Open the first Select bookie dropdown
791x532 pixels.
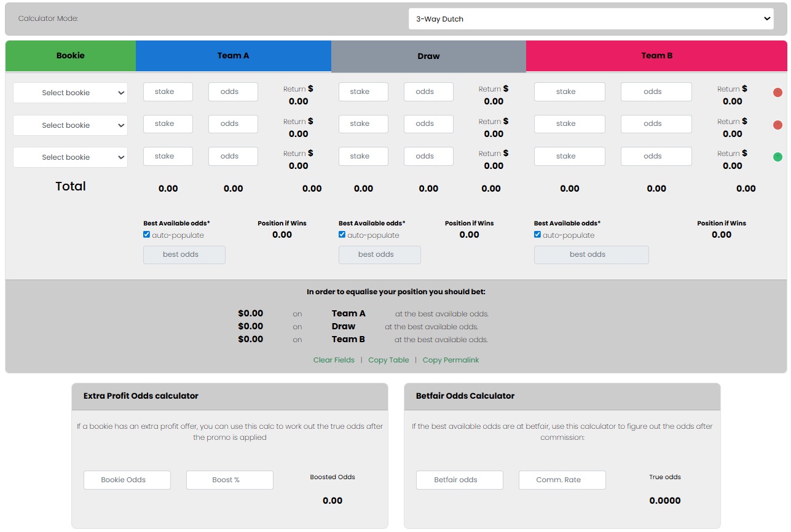pos(69,92)
